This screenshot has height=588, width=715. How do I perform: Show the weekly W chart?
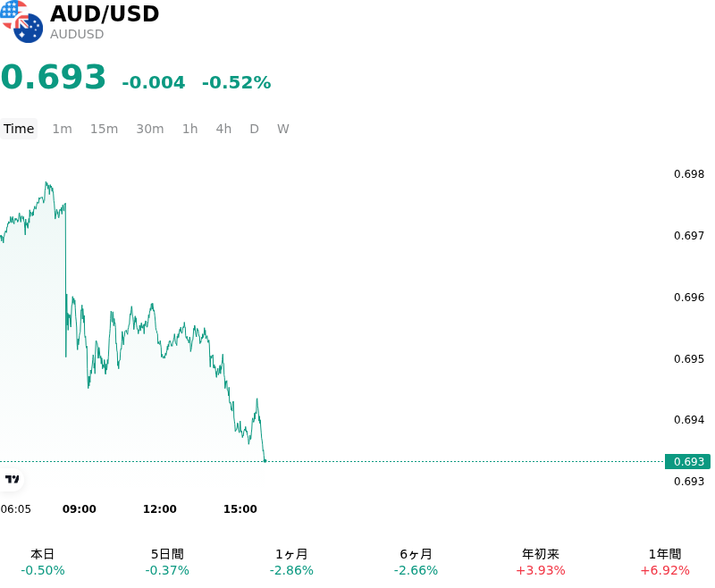click(x=282, y=129)
